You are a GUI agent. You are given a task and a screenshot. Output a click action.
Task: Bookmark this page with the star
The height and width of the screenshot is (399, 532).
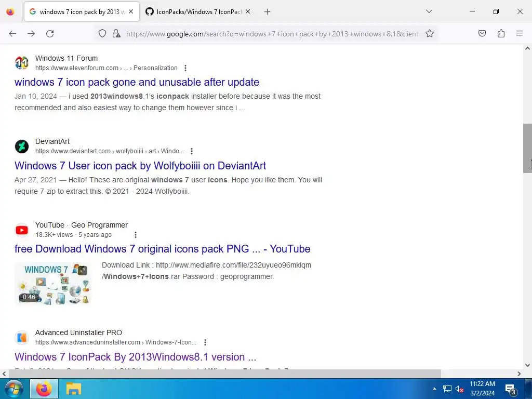[x=430, y=33]
